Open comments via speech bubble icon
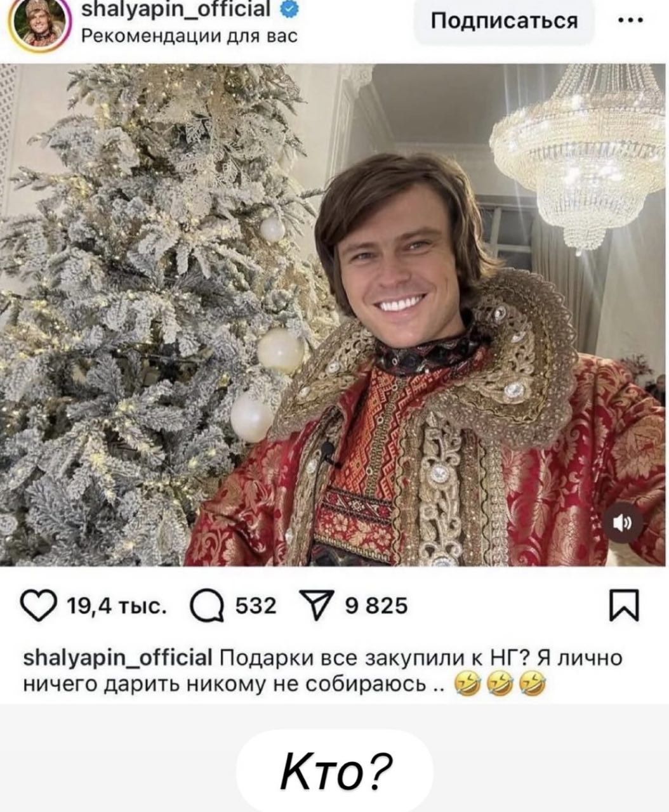The height and width of the screenshot is (812, 669). (x=208, y=606)
